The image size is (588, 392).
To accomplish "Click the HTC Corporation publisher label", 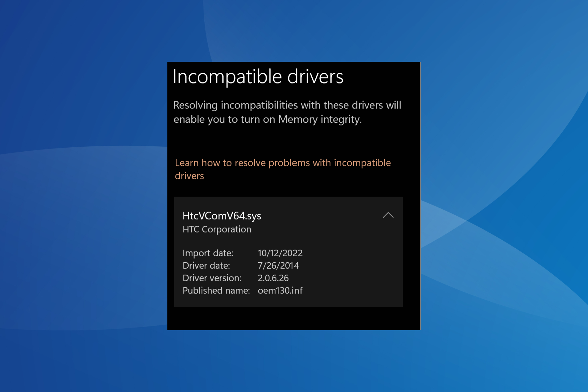I will click(217, 229).
